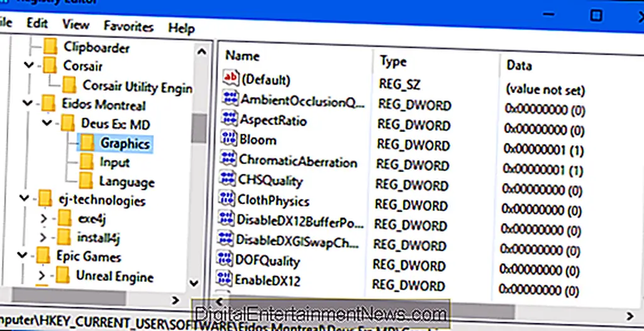Open the Edit menu

(37, 23)
